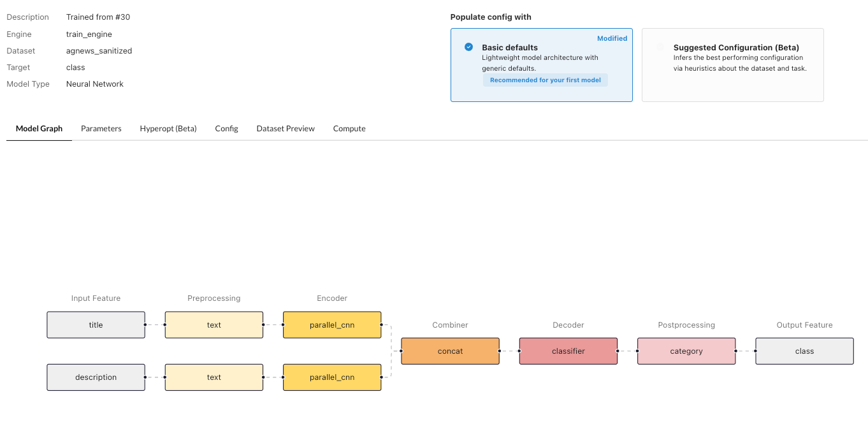The width and height of the screenshot is (868, 422).
Task: Click the concat combiner node
Action: (x=451, y=351)
